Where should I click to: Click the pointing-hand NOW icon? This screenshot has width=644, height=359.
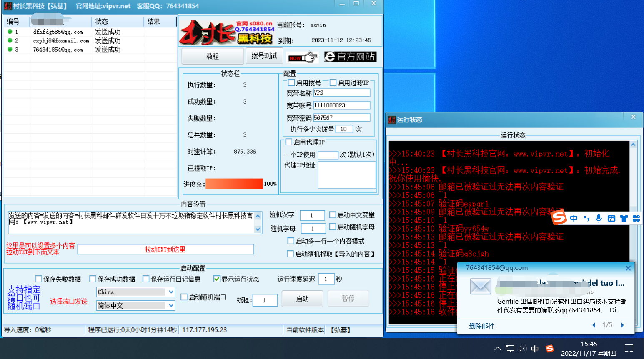(303, 57)
